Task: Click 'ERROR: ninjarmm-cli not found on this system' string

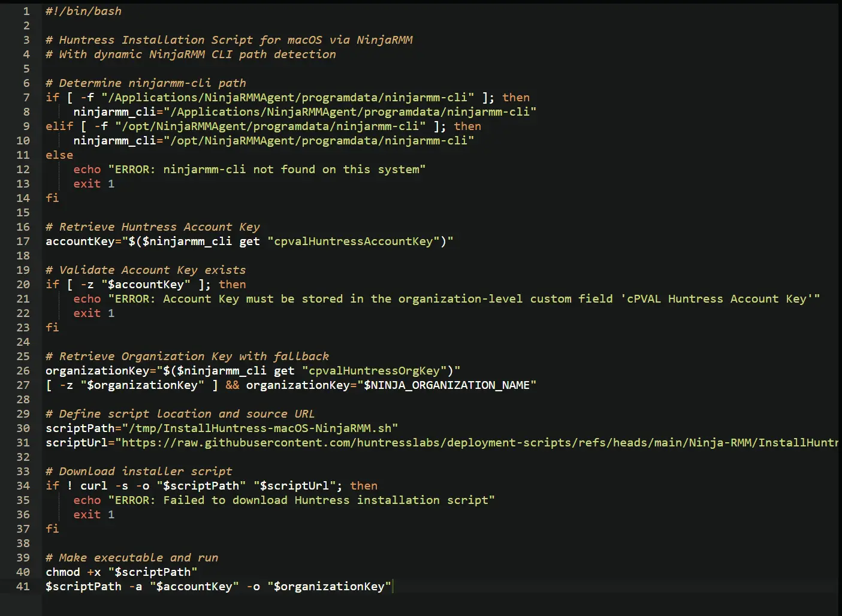Action: pos(267,170)
